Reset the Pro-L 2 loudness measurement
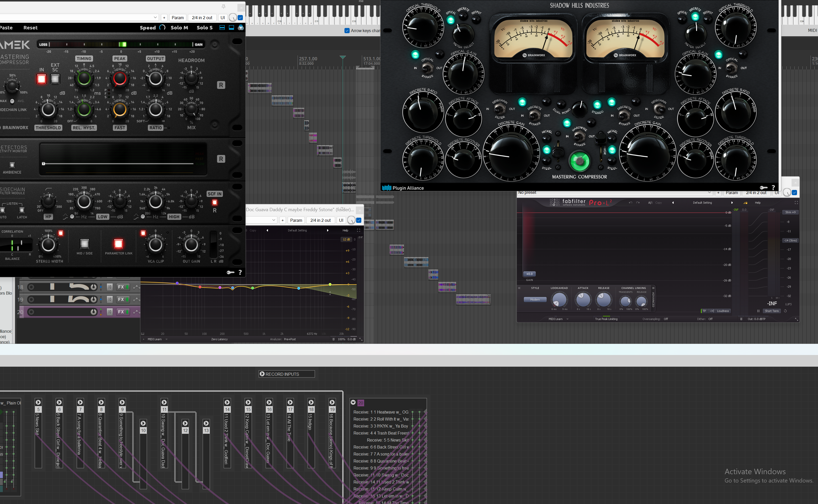The width and height of the screenshot is (818, 504). pyautogui.click(x=785, y=311)
